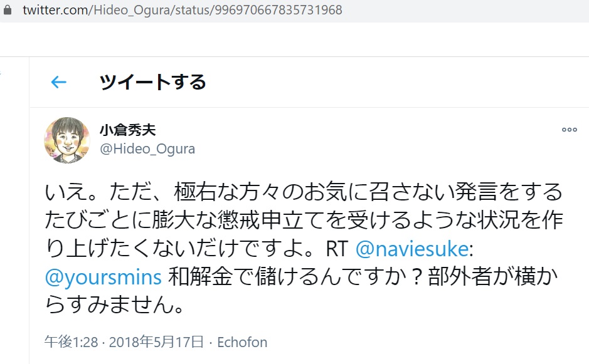Click the back arrow beside ツイートする
The image size is (589, 364).
coord(58,82)
